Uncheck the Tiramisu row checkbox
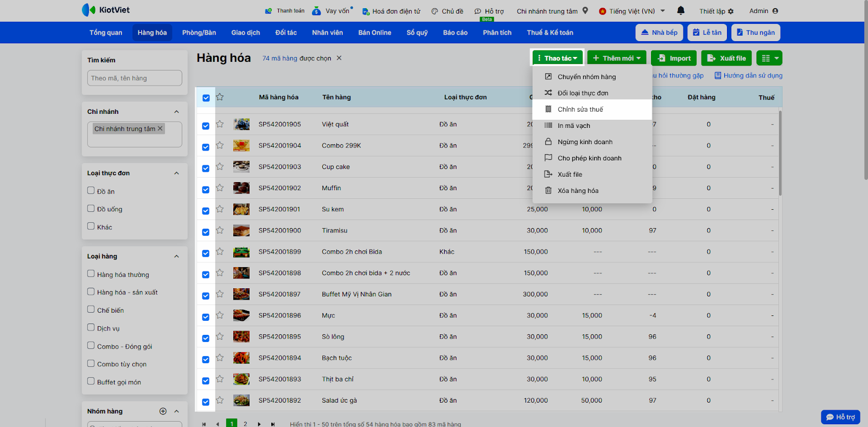The height and width of the screenshot is (427, 868). tap(206, 232)
